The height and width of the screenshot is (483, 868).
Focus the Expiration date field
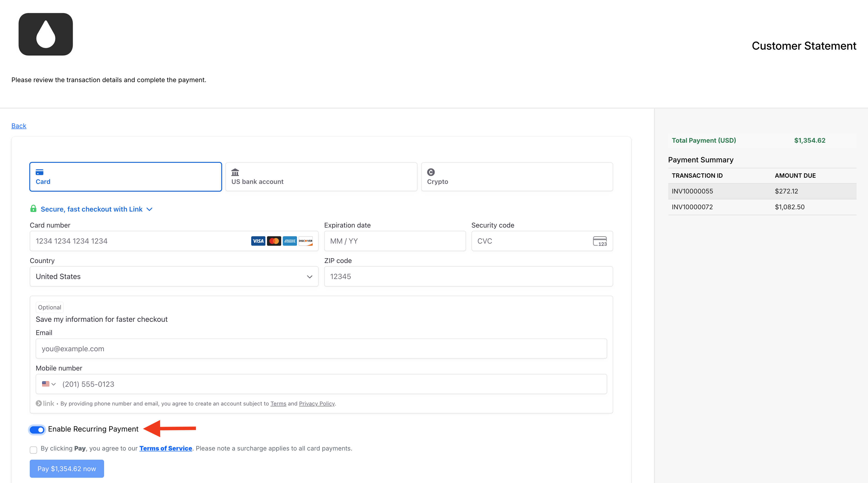pos(395,241)
